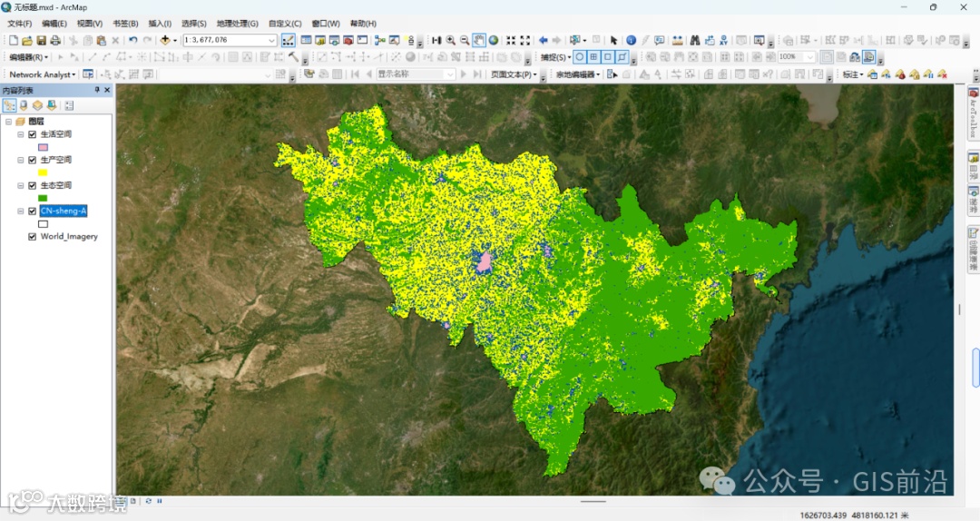Click the Add Data icon
The height and width of the screenshot is (521, 980).
coord(165,40)
